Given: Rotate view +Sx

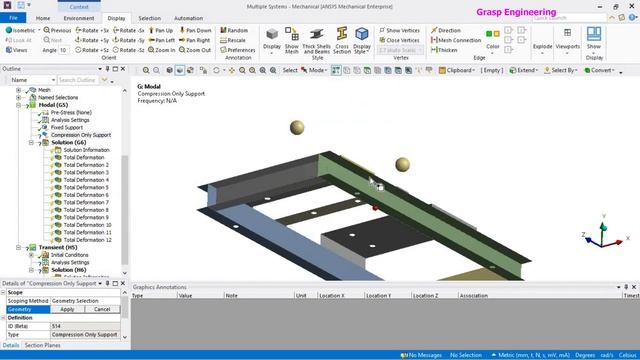Looking at the screenshot, I should pyautogui.click(x=92, y=30).
